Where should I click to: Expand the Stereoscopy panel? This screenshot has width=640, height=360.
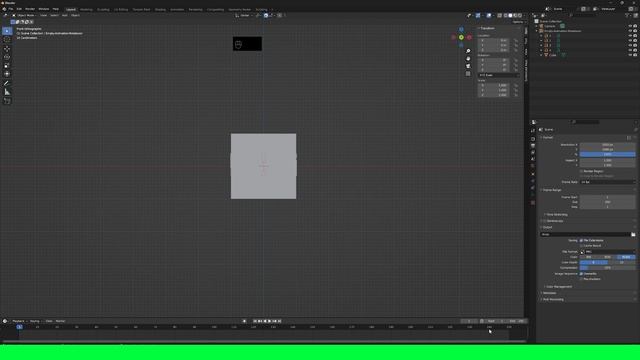point(553,221)
